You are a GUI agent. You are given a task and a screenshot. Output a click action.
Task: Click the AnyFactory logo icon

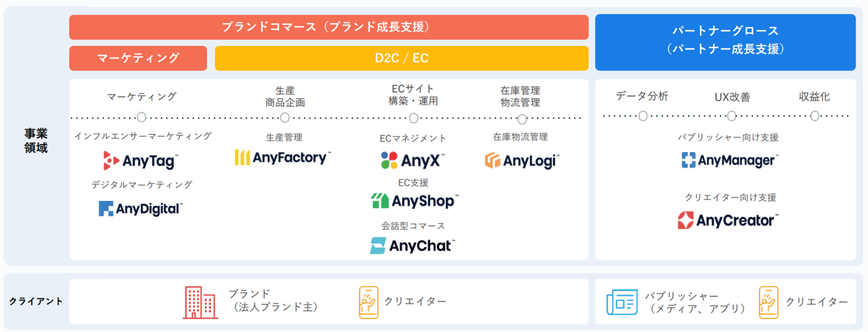point(242,158)
